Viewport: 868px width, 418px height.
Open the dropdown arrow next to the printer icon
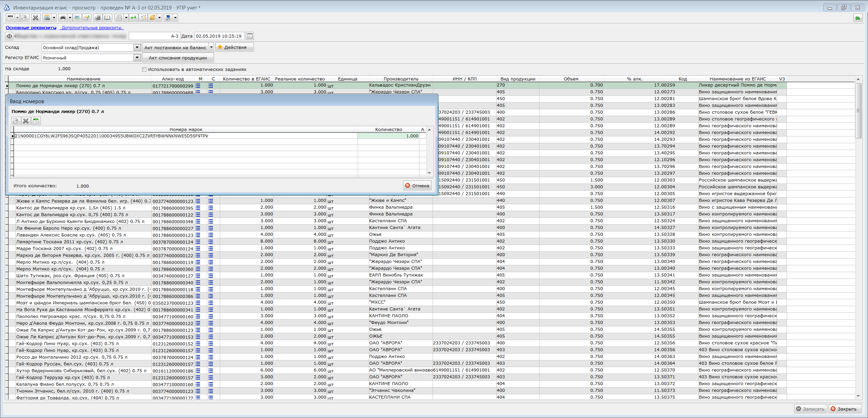click(70, 18)
